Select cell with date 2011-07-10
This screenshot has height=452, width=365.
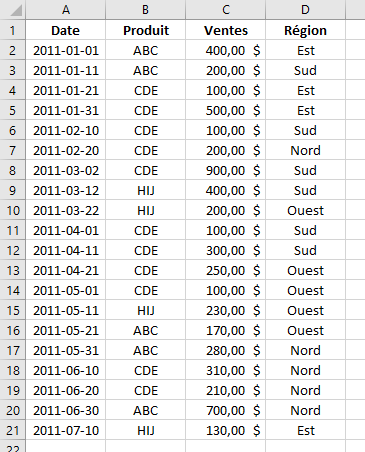(66, 430)
